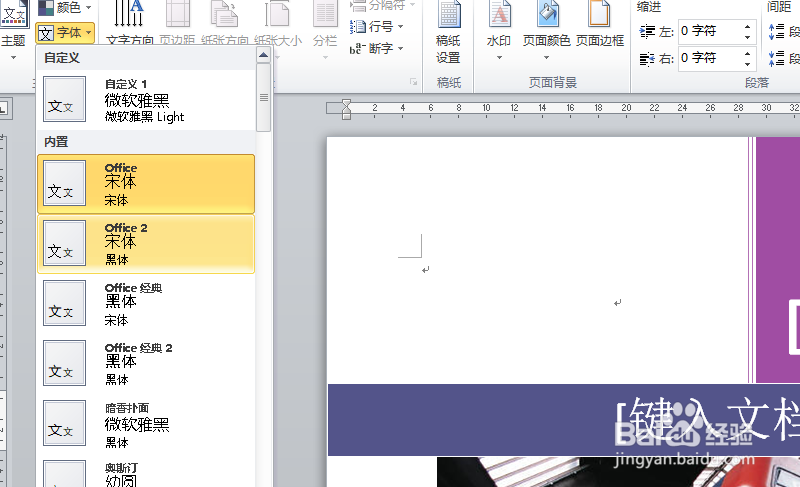Image resolution: width=800 pixels, height=487 pixels.
Task: Open 分栏 columns options
Action: point(325,31)
